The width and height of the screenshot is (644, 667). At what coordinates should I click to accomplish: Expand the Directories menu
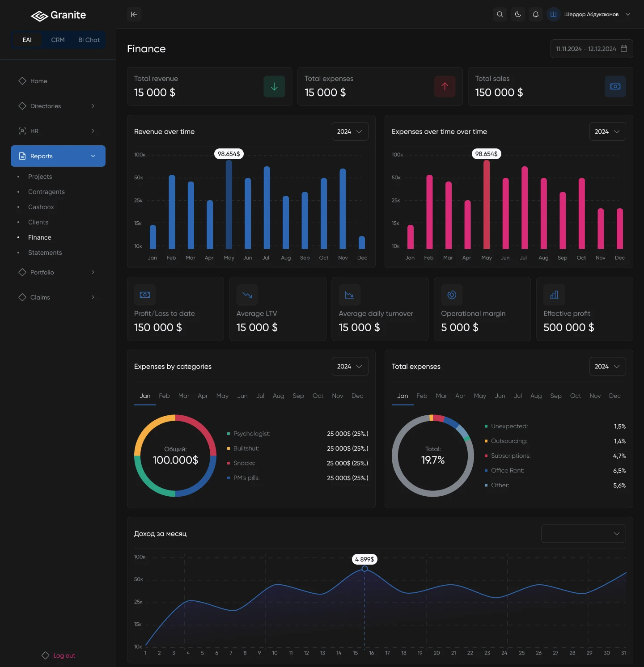click(x=58, y=106)
